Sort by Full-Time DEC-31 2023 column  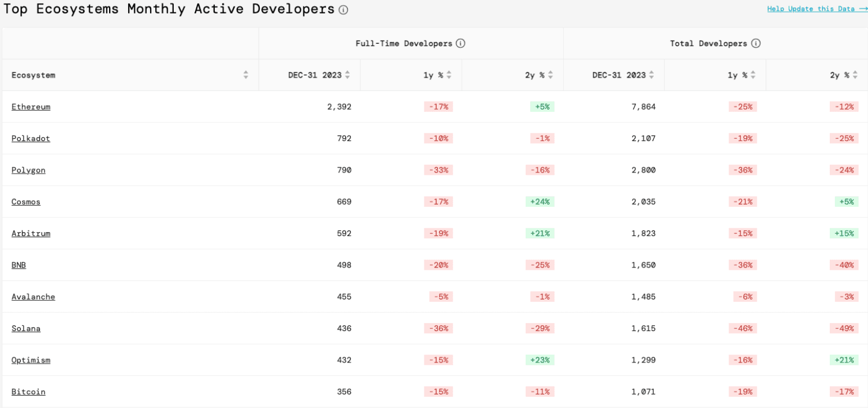tap(347, 75)
